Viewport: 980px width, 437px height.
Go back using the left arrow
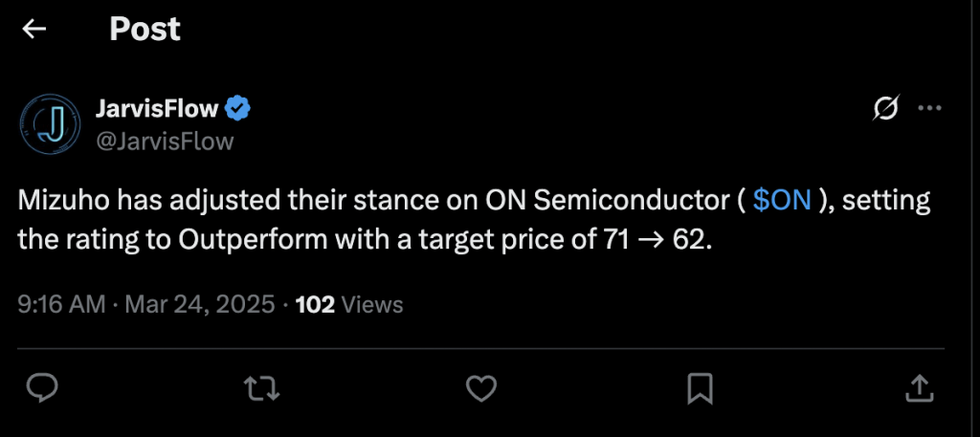point(34,29)
